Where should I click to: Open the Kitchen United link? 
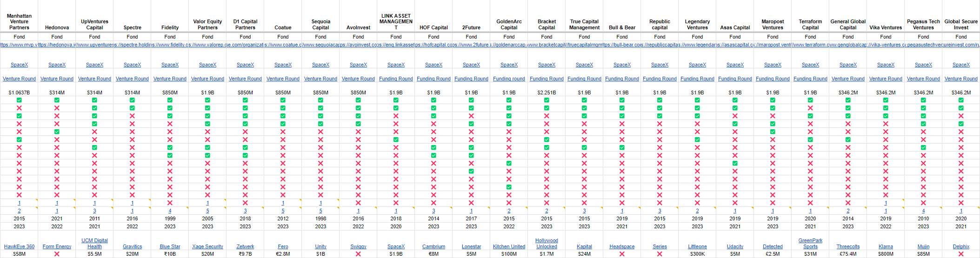pyautogui.click(x=509, y=247)
